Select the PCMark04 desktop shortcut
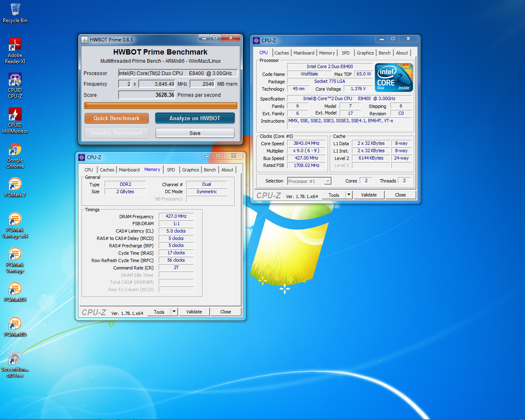Image resolution: width=525 pixels, height=420 pixels. [15, 292]
